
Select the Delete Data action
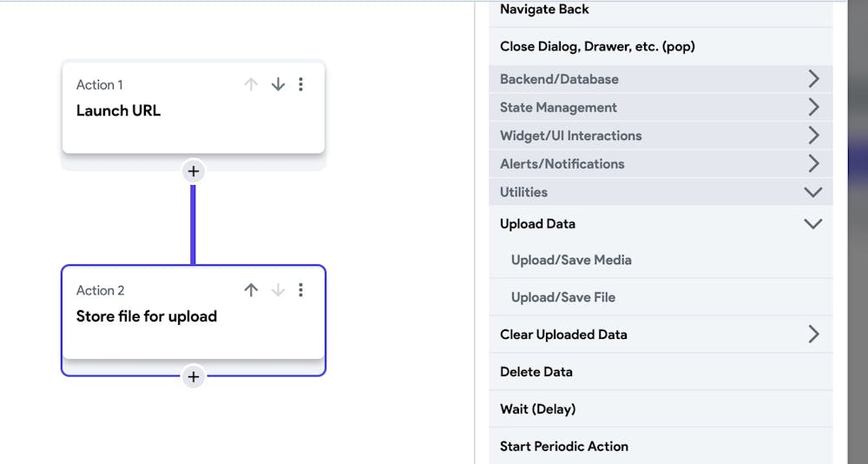(x=536, y=372)
